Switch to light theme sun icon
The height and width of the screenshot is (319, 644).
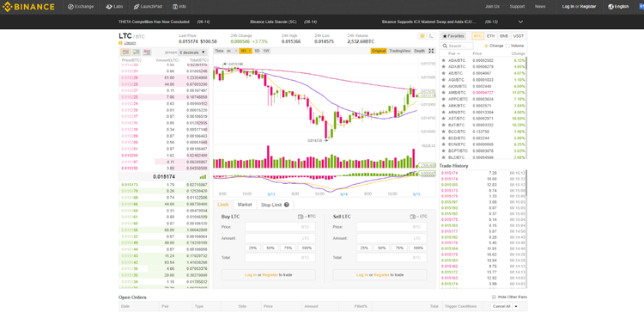click(422, 36)
